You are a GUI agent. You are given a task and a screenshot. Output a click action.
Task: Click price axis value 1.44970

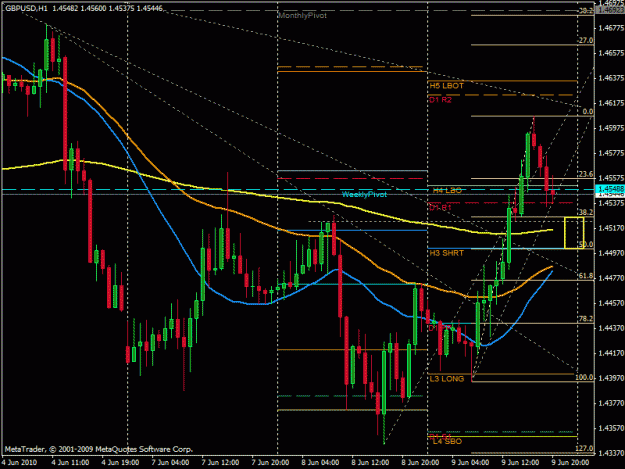click(x=611, y=253)
